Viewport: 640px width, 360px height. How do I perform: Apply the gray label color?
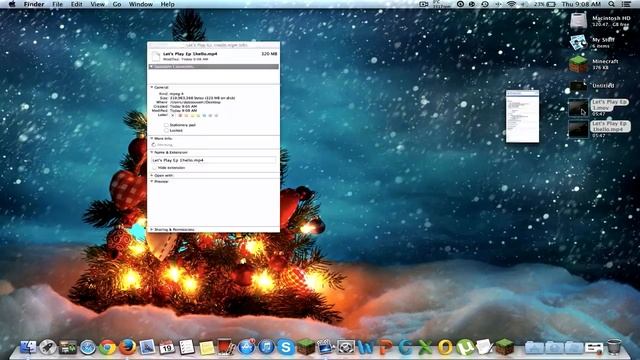tap(216, 116)
